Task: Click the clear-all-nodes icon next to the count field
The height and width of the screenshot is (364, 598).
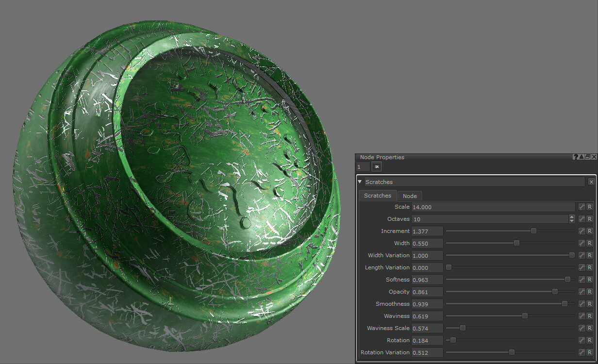Action: click(377, 167)
